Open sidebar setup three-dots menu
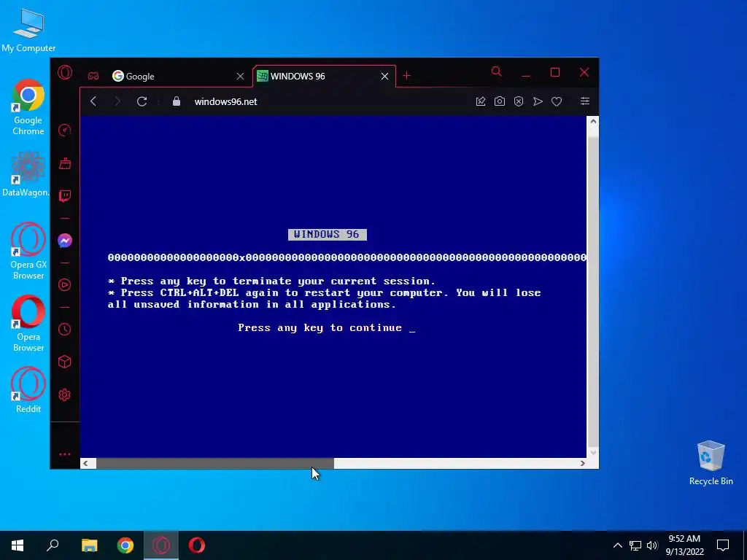 (65, 454)
